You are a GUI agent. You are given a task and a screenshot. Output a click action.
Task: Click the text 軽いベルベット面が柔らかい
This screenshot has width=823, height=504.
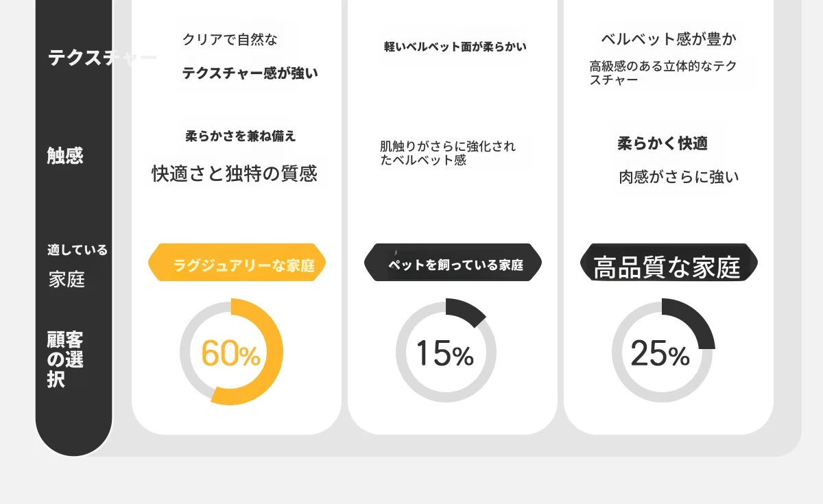click(x=455, y=47)
